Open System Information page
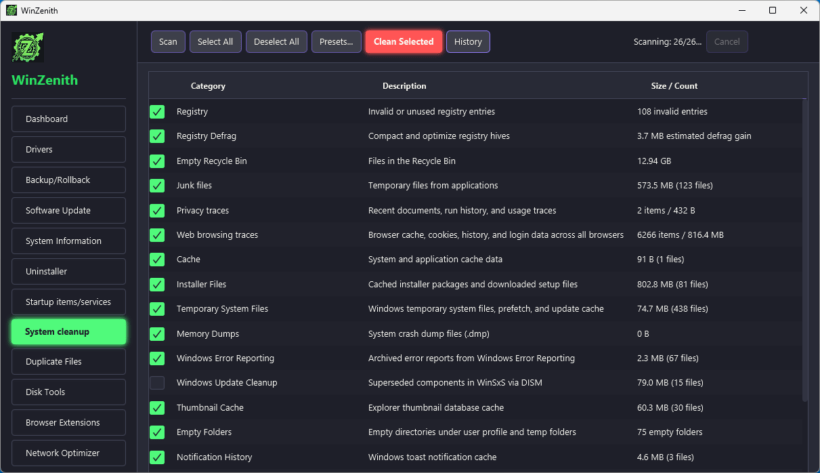820x473 pixels. (x=69, y=241)
